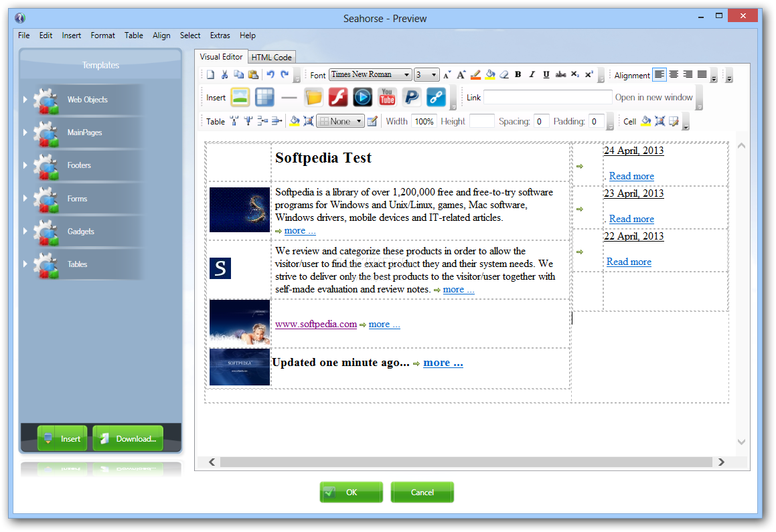The width and height of the screenshot is (776, 532).
Task: Click the Link URL input field
Action: point(548,98)
